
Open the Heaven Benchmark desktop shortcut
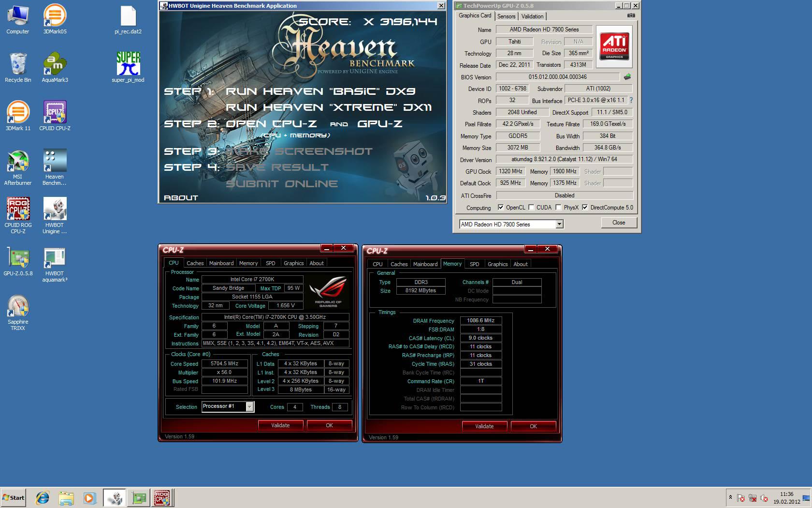pyautogui.click(x=55, y=167)
